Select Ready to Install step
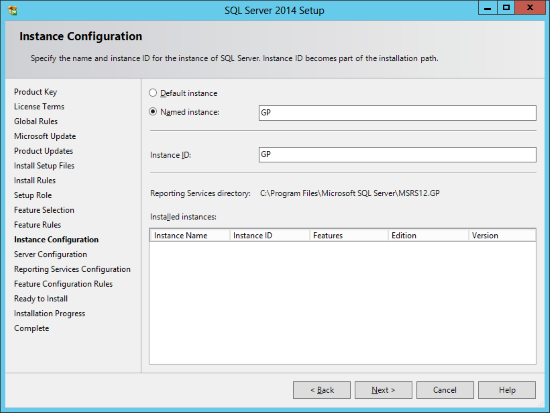Screen dimensions: 550x413 41,299
